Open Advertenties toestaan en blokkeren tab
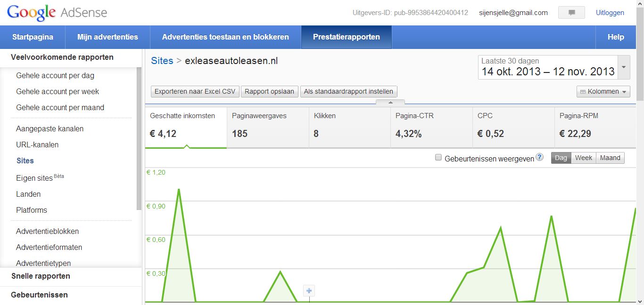 click(225, 37)
